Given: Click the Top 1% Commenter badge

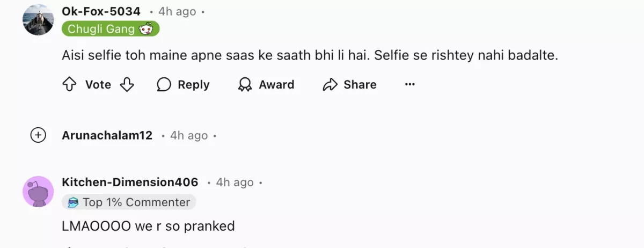Looking at the screenshot, I should click(129, 202).
